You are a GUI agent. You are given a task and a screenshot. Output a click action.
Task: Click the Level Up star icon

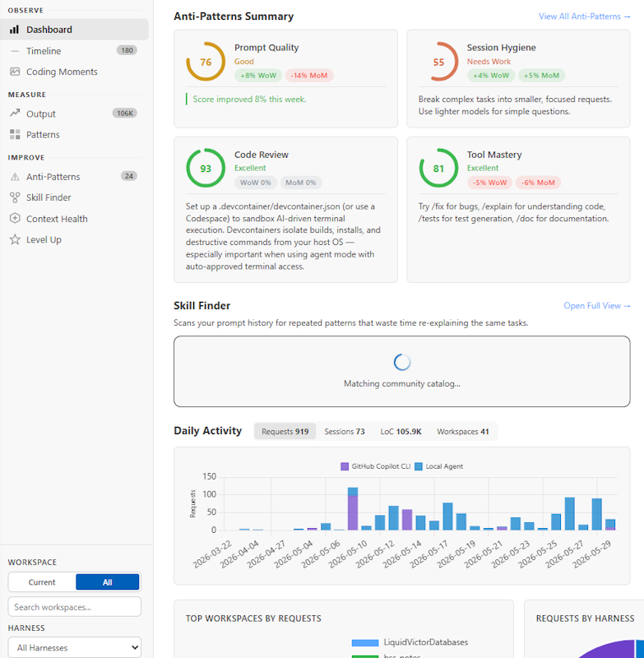[15, 239]
